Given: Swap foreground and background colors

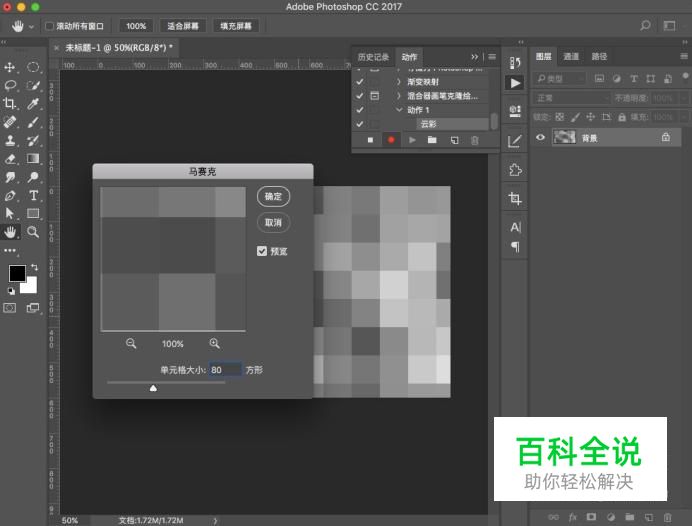Looking at the screenshot, I should coord(34,267).
